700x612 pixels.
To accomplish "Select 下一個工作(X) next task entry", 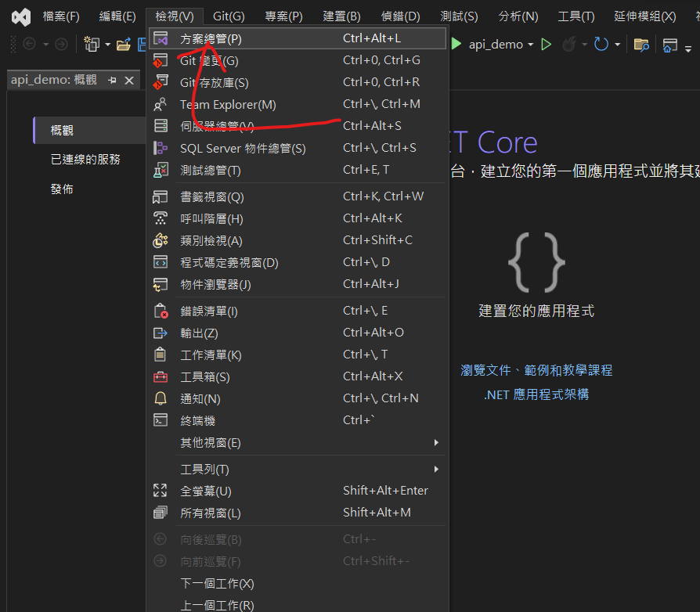I will pyautogui.click(x=298, y=584).
